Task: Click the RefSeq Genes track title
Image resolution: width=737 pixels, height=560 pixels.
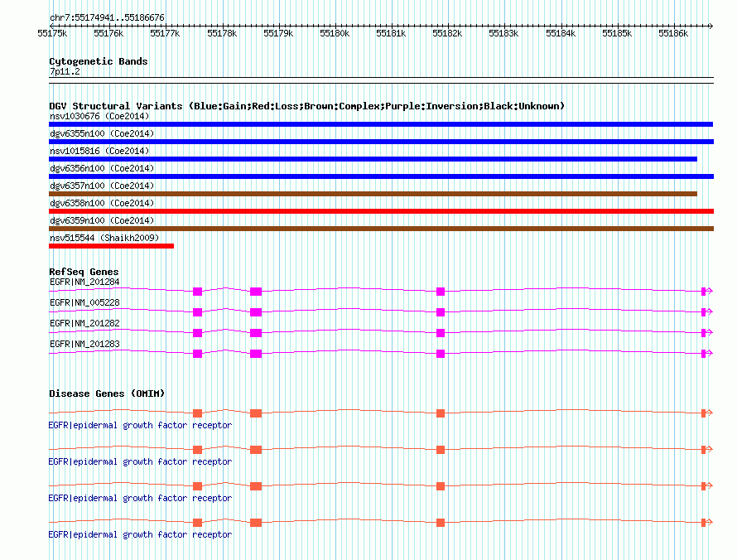Action: point(84,272)
